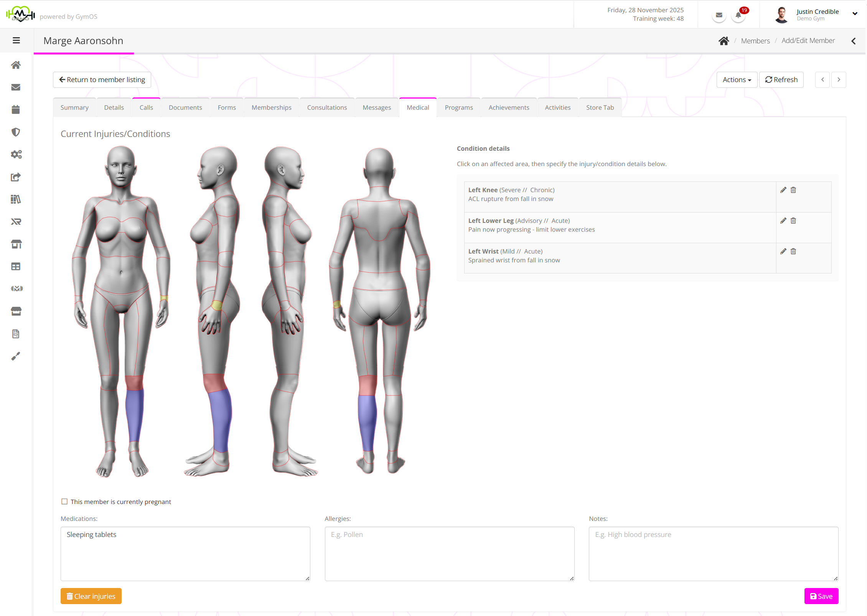867x616 pixels.
Task: Click the hamburger menu icon
Action: point(16,40)
